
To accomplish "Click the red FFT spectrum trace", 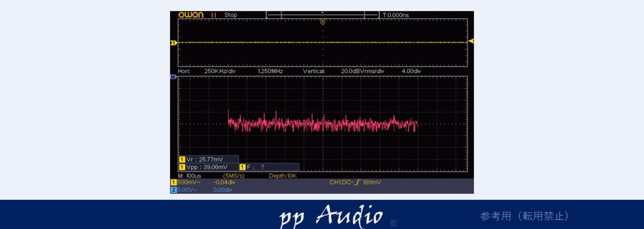I will pyautogui.click(x=322, y=123).
